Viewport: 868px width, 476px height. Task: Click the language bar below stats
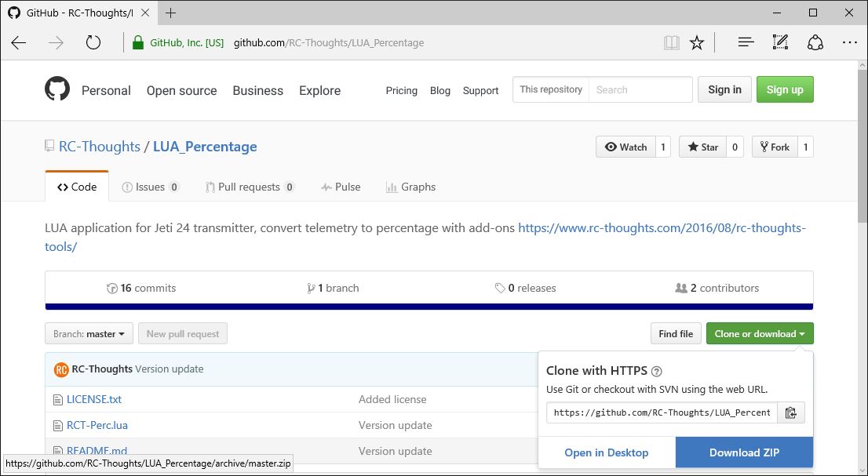(429, 307)
